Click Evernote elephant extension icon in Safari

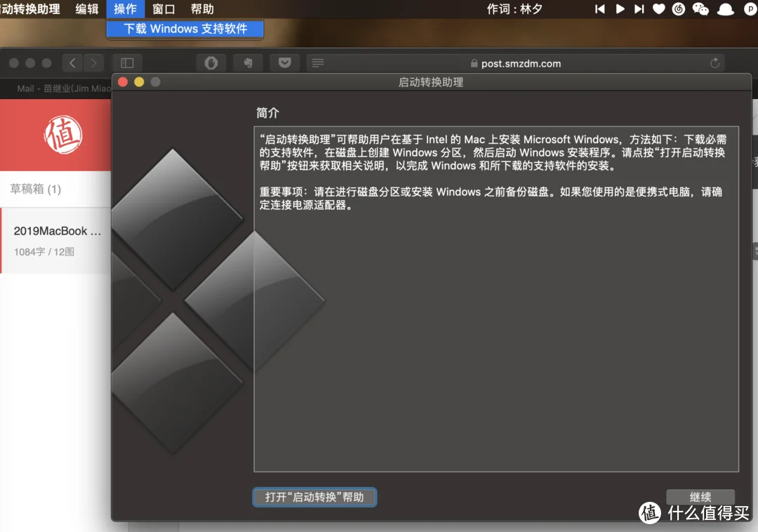point(248,63)
